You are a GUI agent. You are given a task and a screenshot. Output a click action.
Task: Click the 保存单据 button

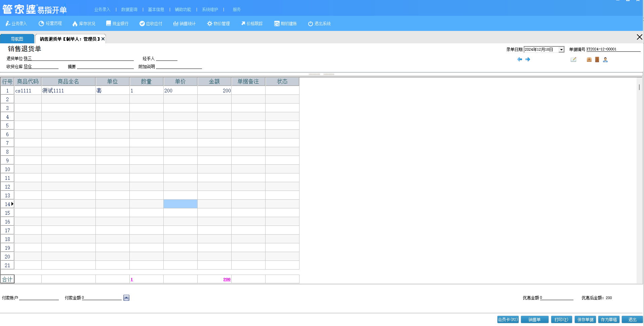585,320
